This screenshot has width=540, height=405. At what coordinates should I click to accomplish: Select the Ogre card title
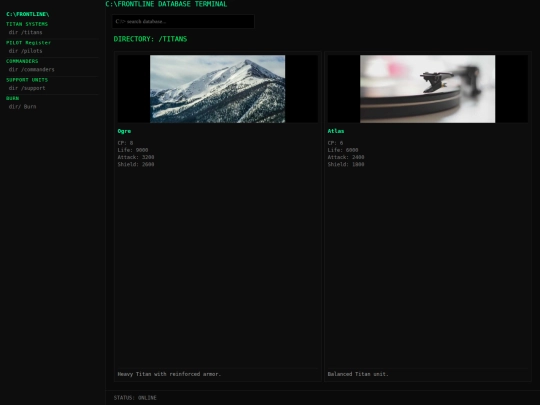tap(124, 131)
